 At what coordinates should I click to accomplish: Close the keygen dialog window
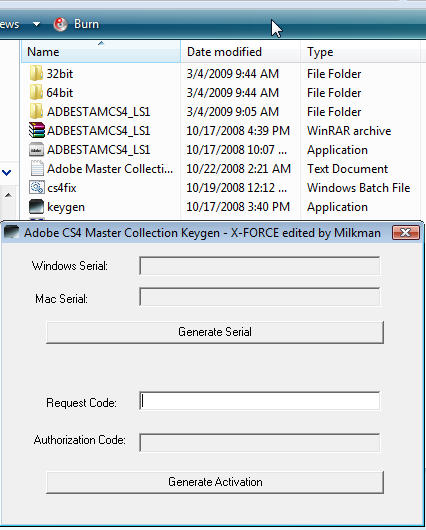(x=405, y=233)
